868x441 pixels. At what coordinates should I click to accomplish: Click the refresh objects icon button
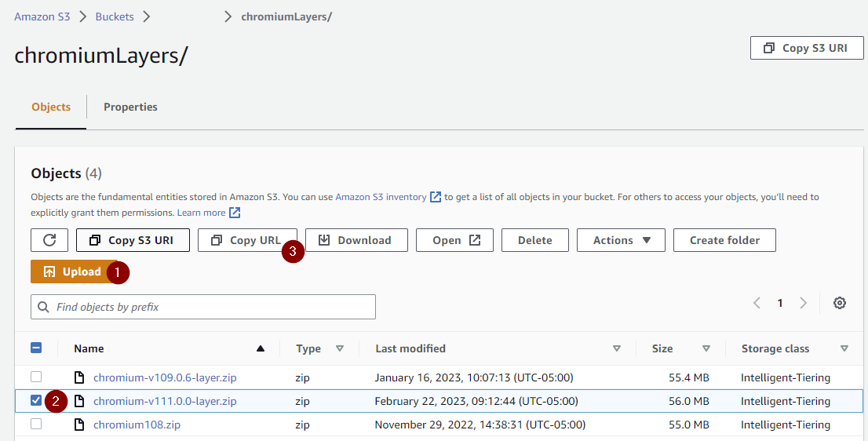coord(49,240)
